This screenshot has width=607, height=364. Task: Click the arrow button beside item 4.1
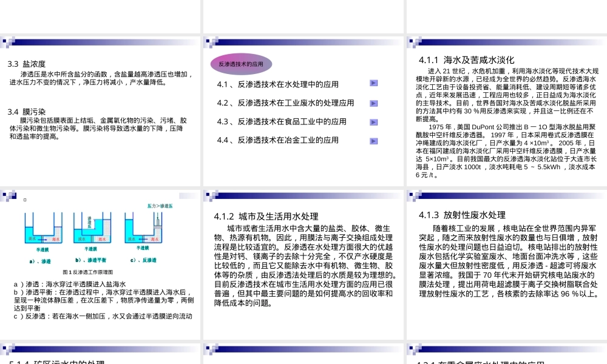click(373, 83)
